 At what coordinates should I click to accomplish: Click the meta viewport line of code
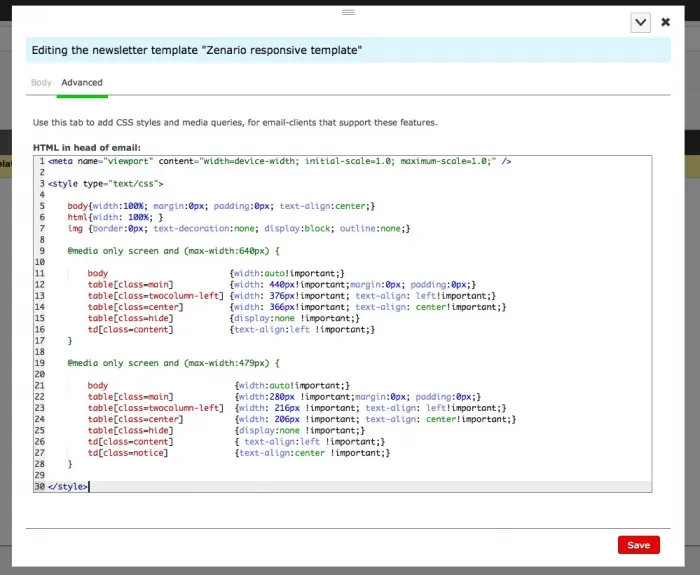[279, 161]
